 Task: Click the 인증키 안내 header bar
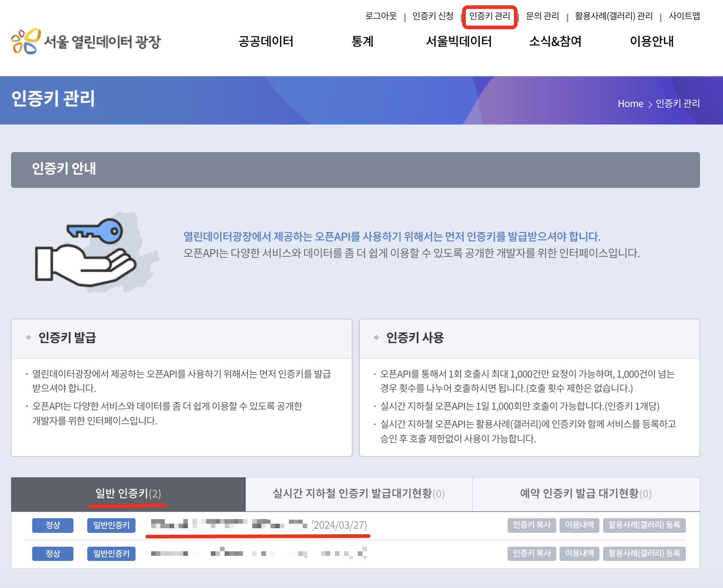(x=356, y=170)
